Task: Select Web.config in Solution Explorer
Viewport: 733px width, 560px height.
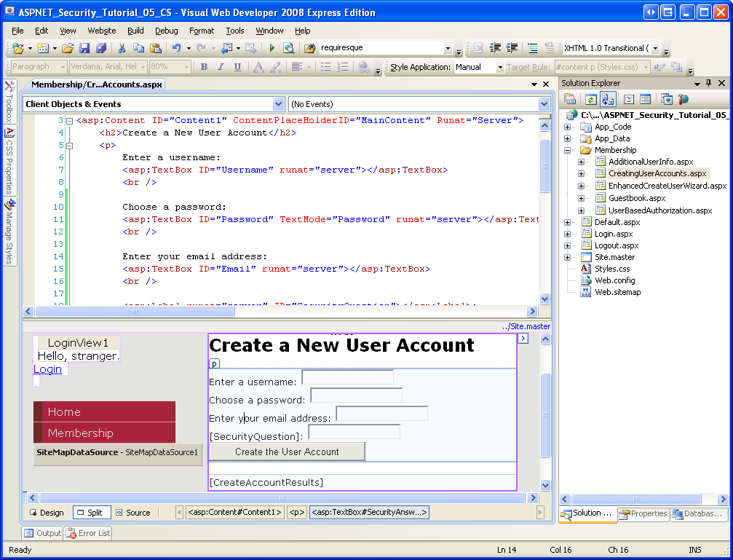Action: (614, 280)
